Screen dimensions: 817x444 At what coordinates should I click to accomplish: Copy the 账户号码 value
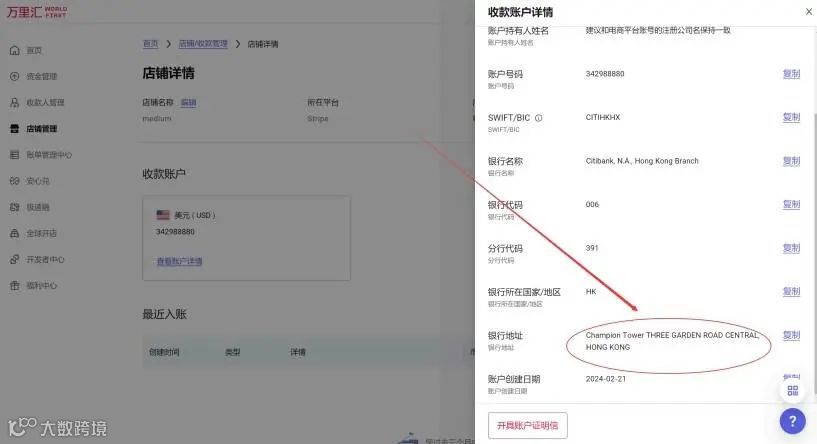point(791,74)
